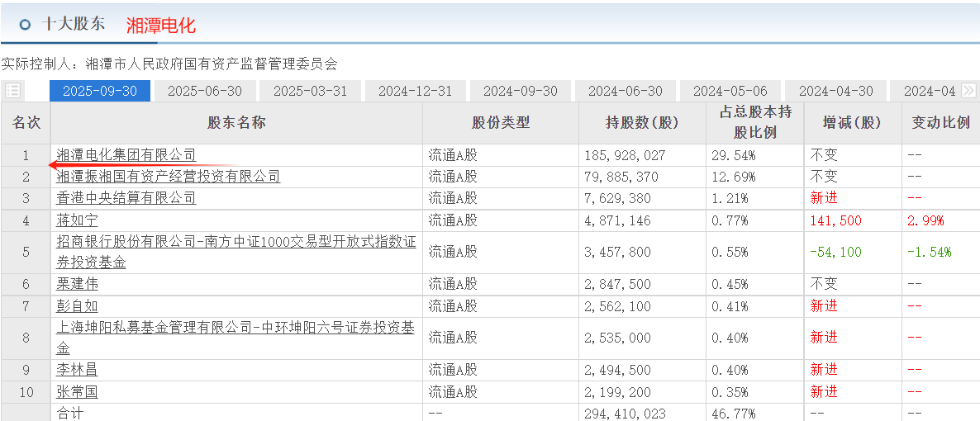The height and width of the screenshot is (421, 980).
Task: Click the list icon left of date tabs
Action: coord(12,91)
